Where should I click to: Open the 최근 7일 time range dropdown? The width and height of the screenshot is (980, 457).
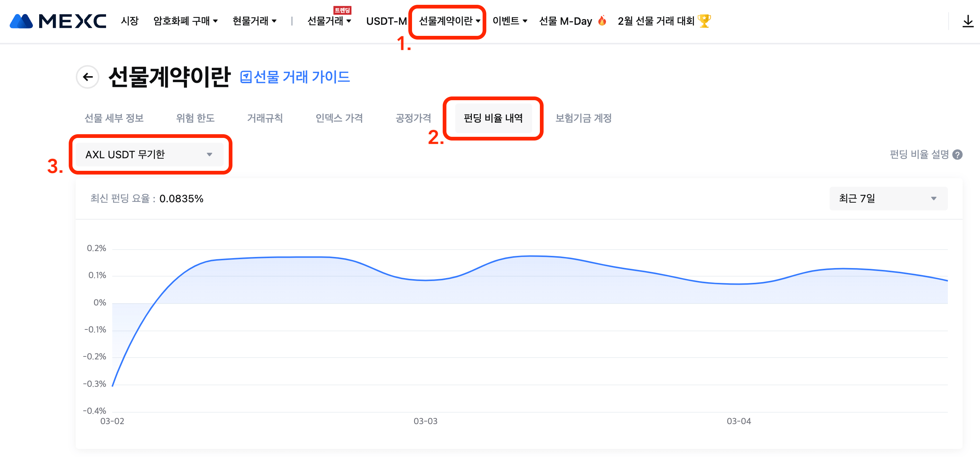coord(888,199)
